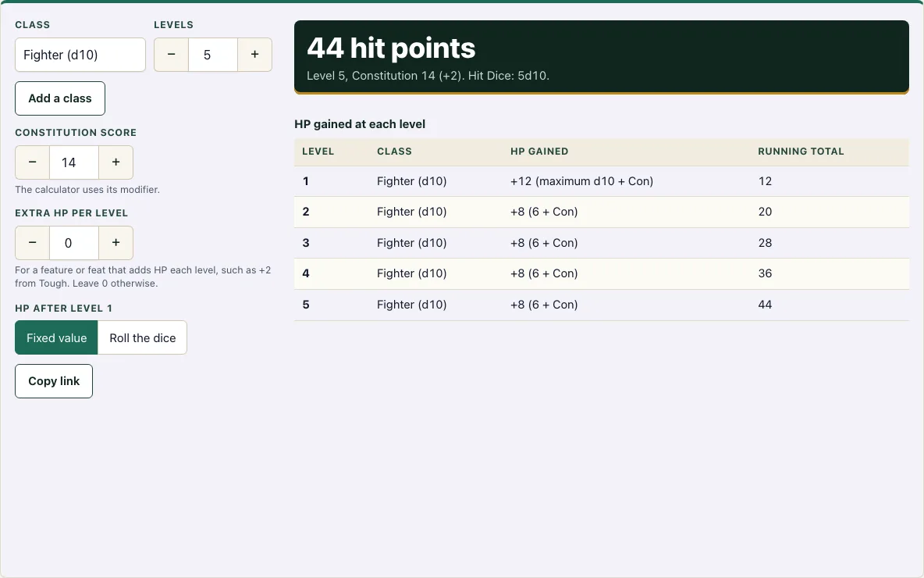Click the Add a class button
Viewport: 924px width, 578px height.
60,98
